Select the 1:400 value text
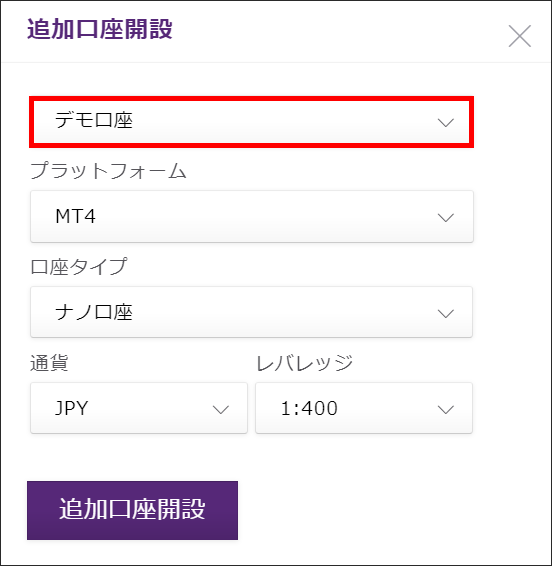 (x=309, y=408)
